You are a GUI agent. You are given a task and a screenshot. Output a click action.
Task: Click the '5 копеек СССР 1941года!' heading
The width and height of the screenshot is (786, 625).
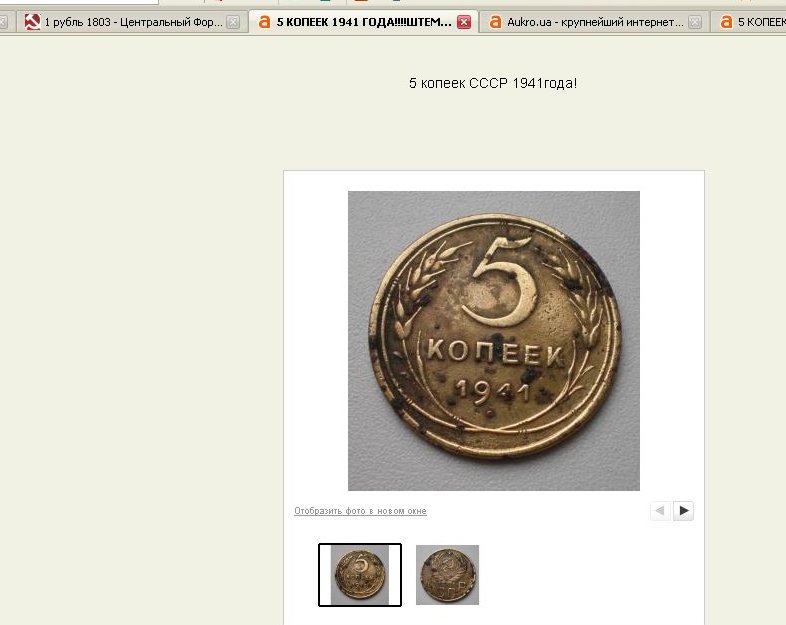click(493, 83)
